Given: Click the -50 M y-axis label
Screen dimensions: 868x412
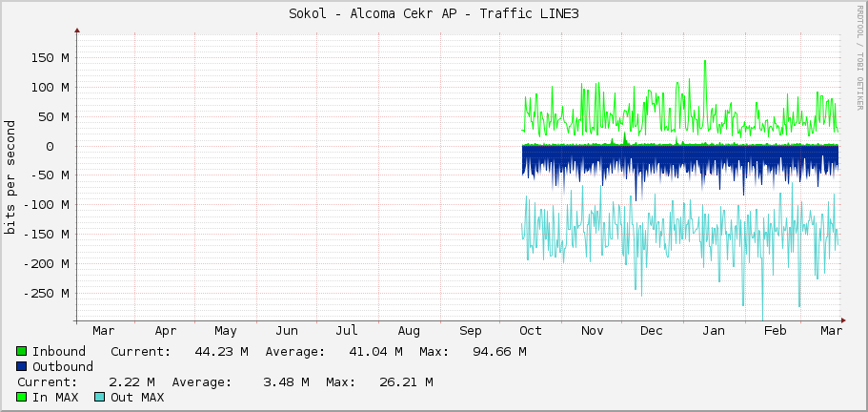Looking at the screenshot, I should [x=50, y=175].
